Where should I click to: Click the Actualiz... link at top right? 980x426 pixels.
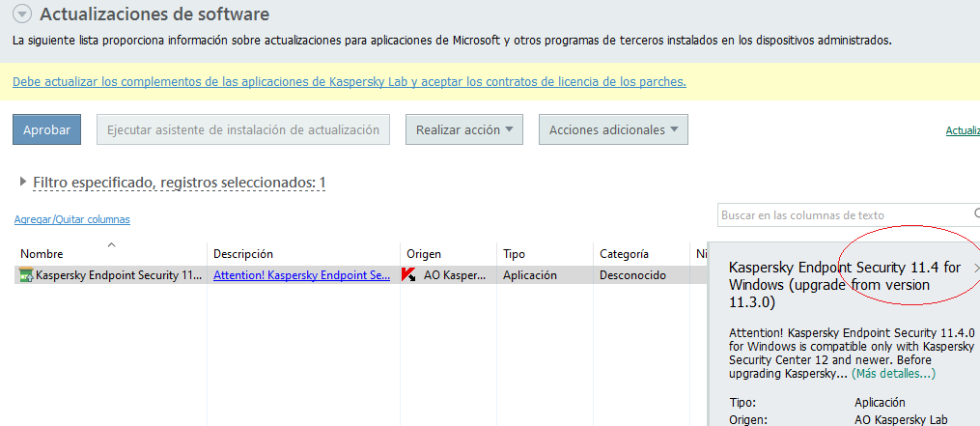click(x=963, y=130)
